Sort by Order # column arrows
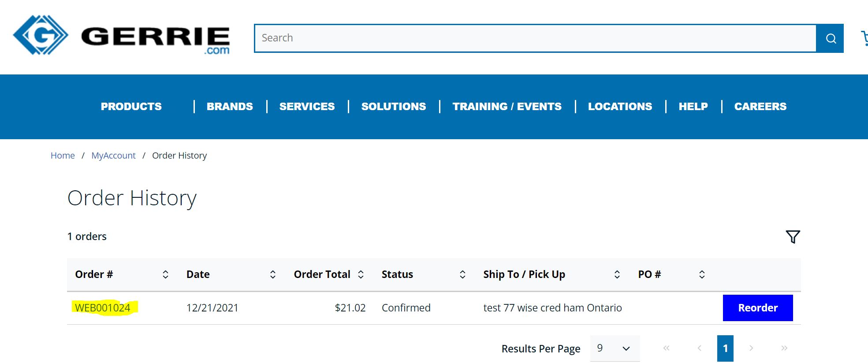Image resolution: width=868 pixels, height=363 pixels. click(x=165, y=274)
